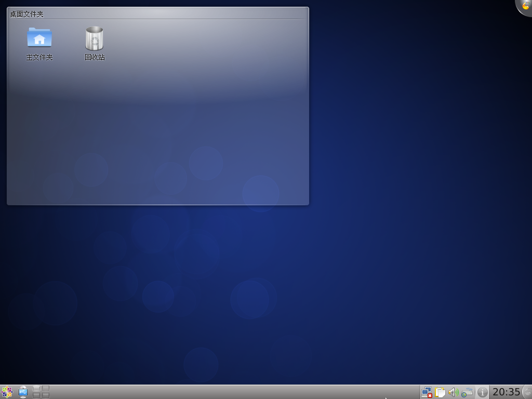This screenshot has height=399, width=532.
Task: Click the 回收站 label text
Action: coord(95,57)
